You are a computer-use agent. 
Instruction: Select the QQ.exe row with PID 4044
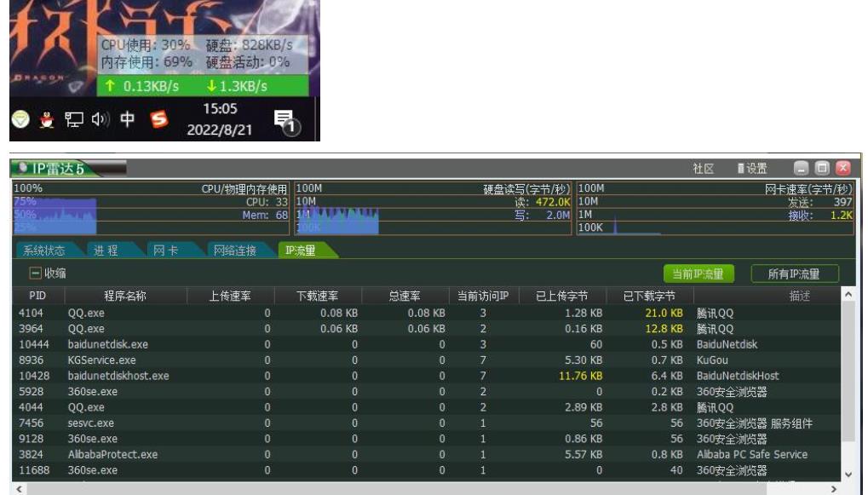[x=426, y=407]
